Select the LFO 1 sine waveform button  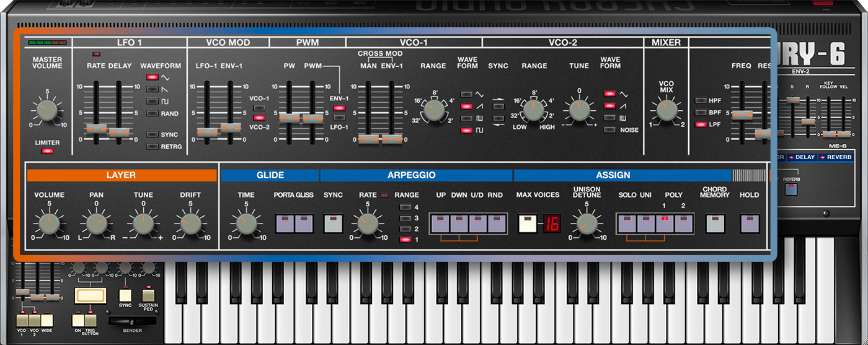click(x=153, y=77)
